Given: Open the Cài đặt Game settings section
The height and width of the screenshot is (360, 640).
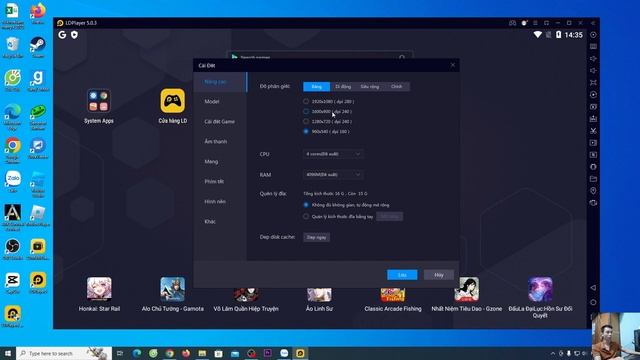Looking at the screenshot, I should click(x=220, y=122).
